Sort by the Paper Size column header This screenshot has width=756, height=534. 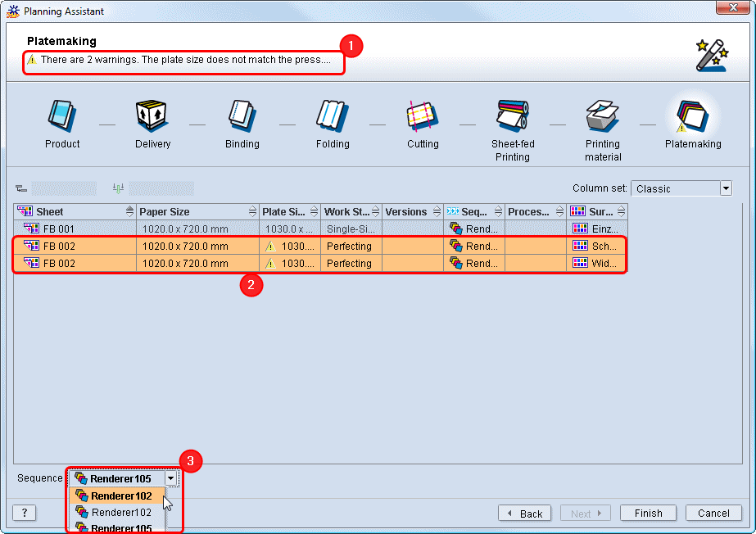click(x=192, y=211)
